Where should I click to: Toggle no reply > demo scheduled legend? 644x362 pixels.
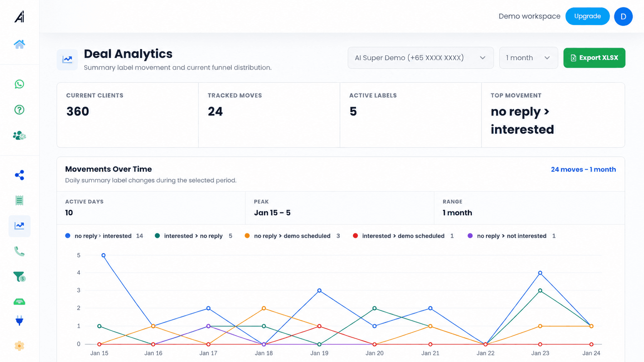[292, 236]
